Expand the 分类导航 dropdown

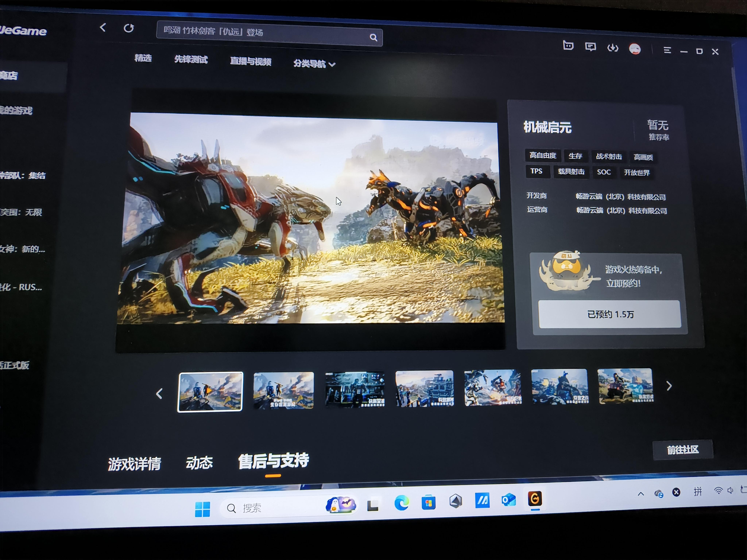(314, 64)
